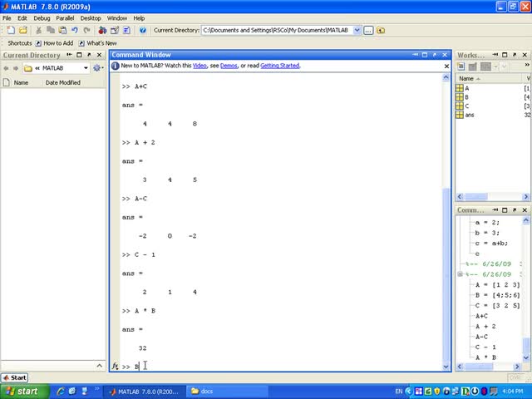
Task: Show more Workspace toolbar options chevron
Action: click(x=527, y=65)
